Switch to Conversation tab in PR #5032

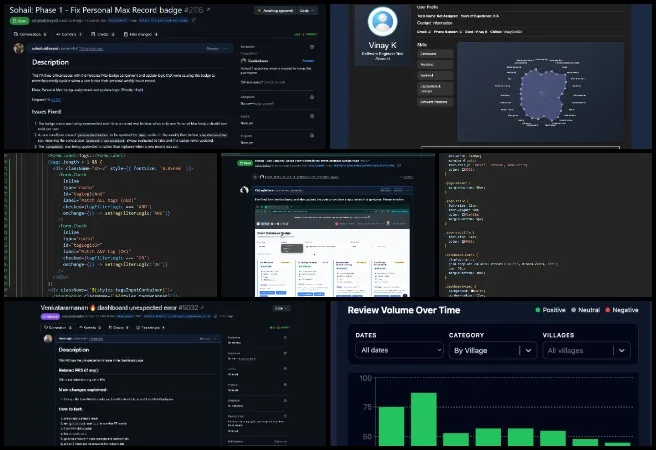[57, 327]
